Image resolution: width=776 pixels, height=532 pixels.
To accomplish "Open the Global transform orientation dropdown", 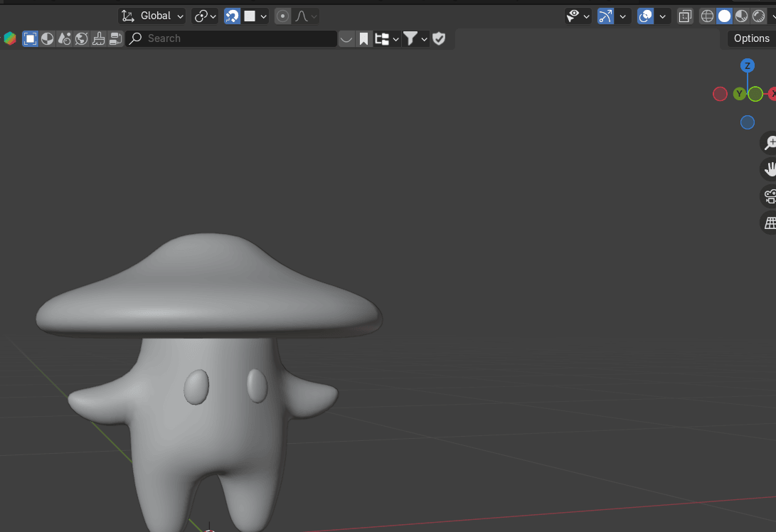I will (152, 16).
